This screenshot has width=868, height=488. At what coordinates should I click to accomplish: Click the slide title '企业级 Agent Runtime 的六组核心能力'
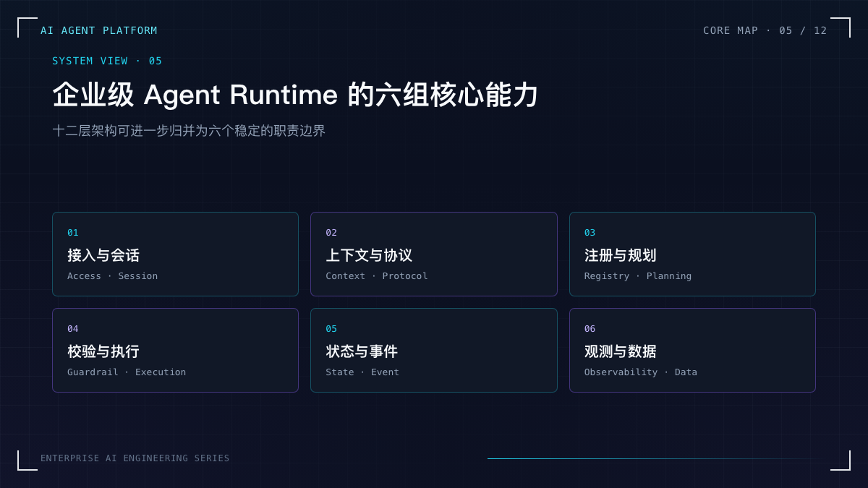[295, 95]
